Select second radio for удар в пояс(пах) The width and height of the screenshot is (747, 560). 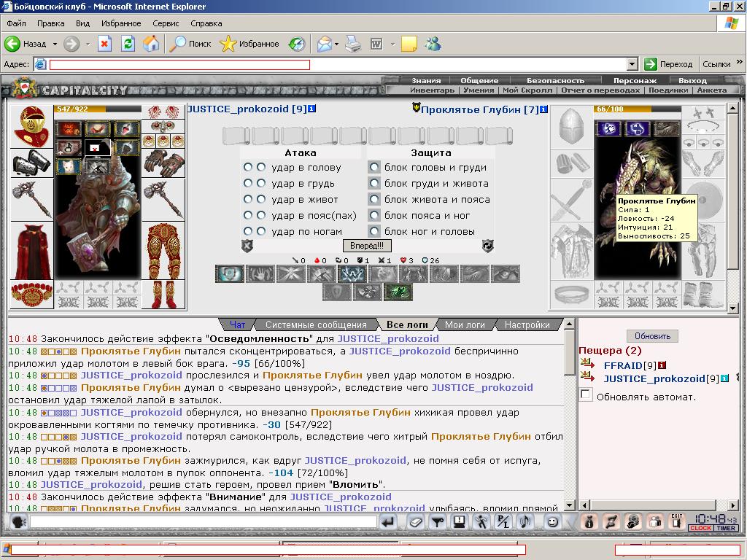(261, 215)
